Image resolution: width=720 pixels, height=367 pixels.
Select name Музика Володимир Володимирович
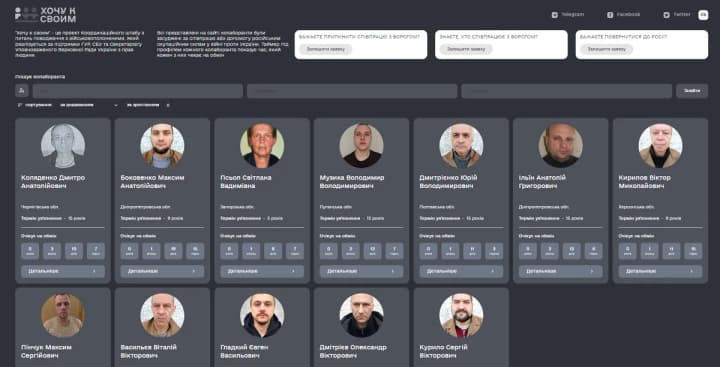(352, 182)
